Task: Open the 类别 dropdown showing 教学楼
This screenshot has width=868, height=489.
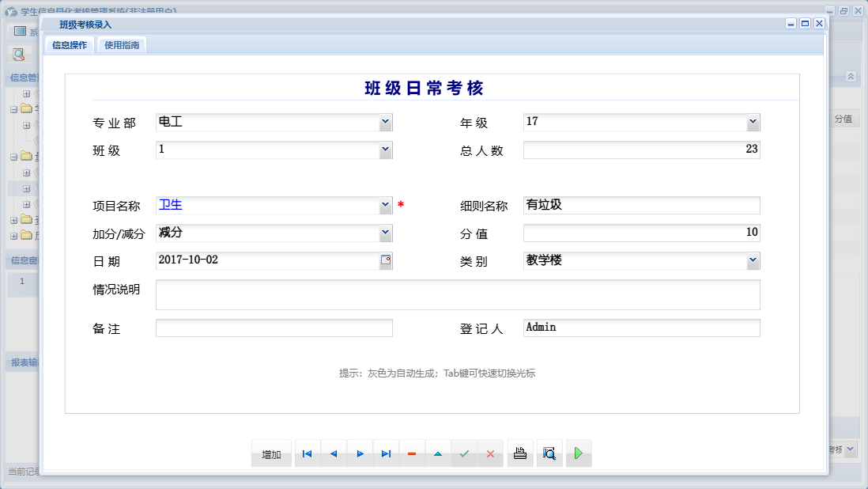Action: point(753,260)
